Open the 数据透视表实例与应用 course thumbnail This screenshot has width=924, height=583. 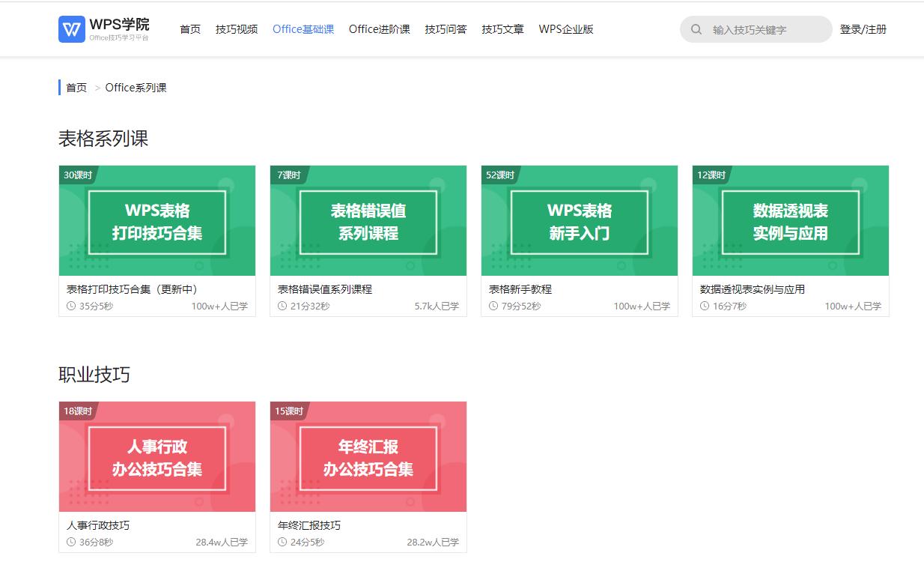pyautogui.click(x=790, y=220)
